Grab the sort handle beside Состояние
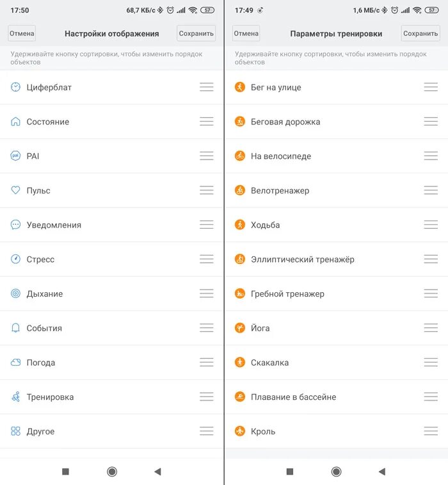Screen dimensions: 448x485 [206, 121]
